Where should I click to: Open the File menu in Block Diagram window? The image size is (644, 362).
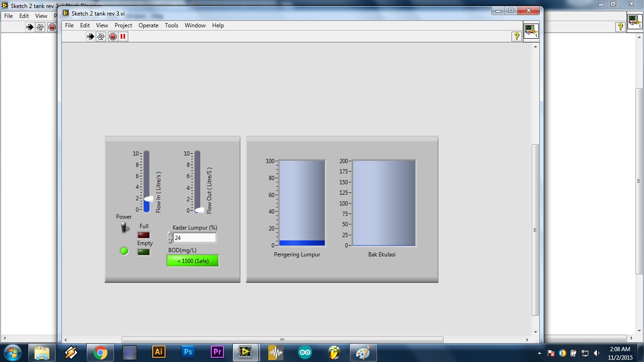pyautogui.click(x=8, y=16)
